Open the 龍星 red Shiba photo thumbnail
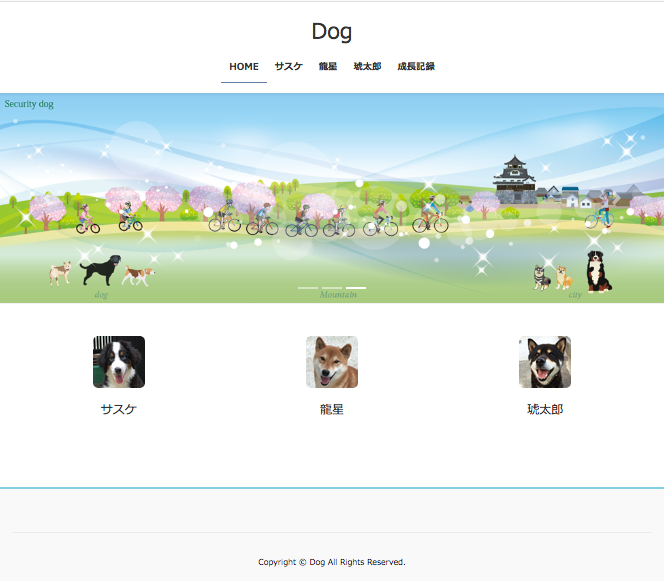Image resolution: width=664 pixels, height=581 pixels. (x=332, y=362)
